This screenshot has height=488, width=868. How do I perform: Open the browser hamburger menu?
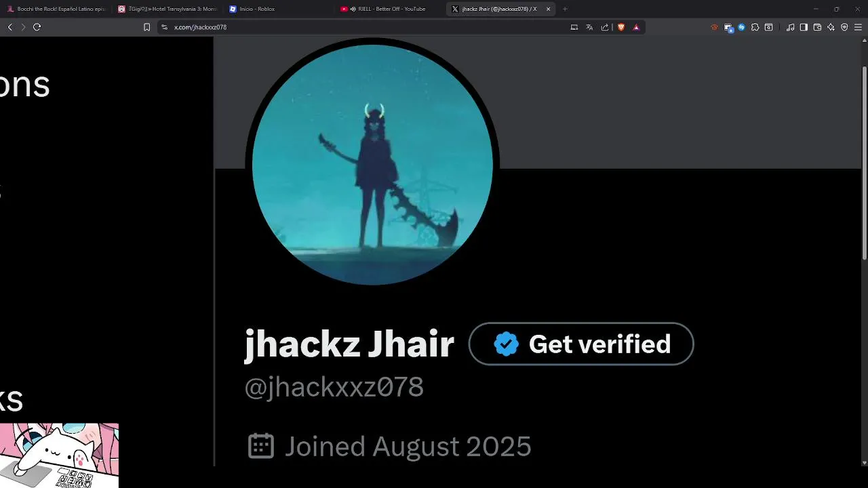pos(858,27)
